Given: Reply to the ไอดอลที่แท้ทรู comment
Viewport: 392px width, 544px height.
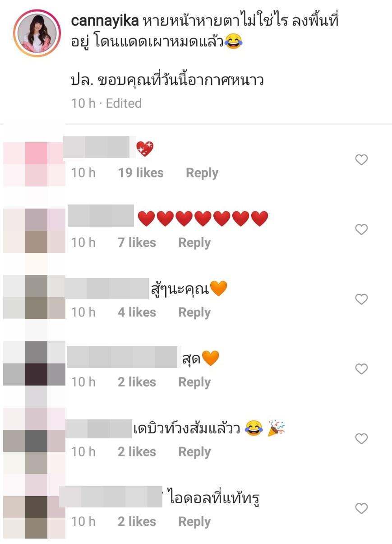Looking at the screenshot, I should click(x=194, y=521).
